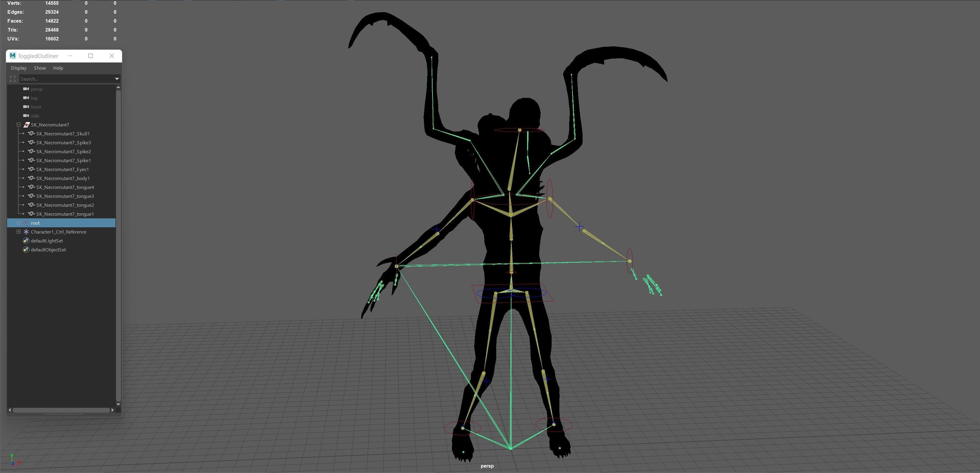Screen dimensions: 980x473
Task: Select the SK_Necromutant7_body1 row
Action: click(x=61, y=178)
